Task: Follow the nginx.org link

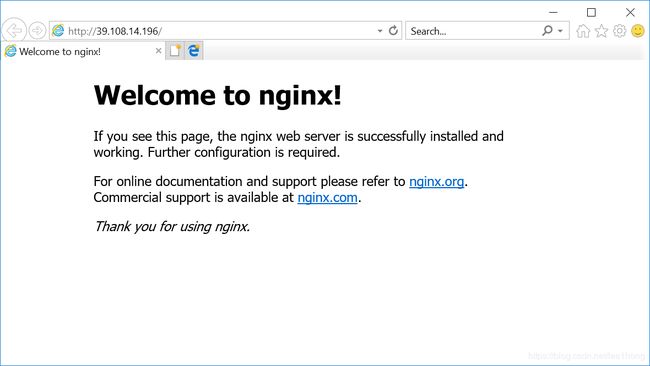Action: point(437,182)
